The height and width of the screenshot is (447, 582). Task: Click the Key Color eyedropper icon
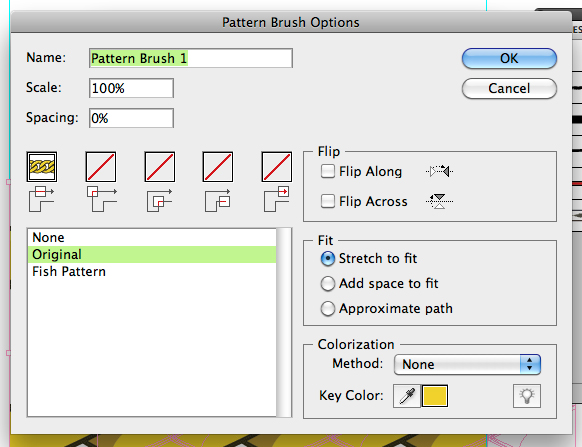(407, 396)
